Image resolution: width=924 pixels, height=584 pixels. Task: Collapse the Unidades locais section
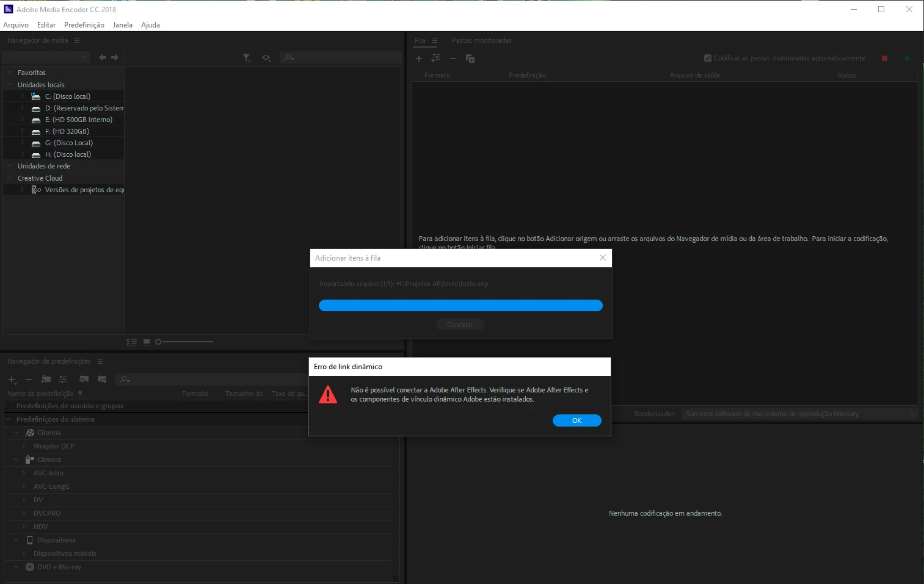pyautogui.click(x=10, y=84)
